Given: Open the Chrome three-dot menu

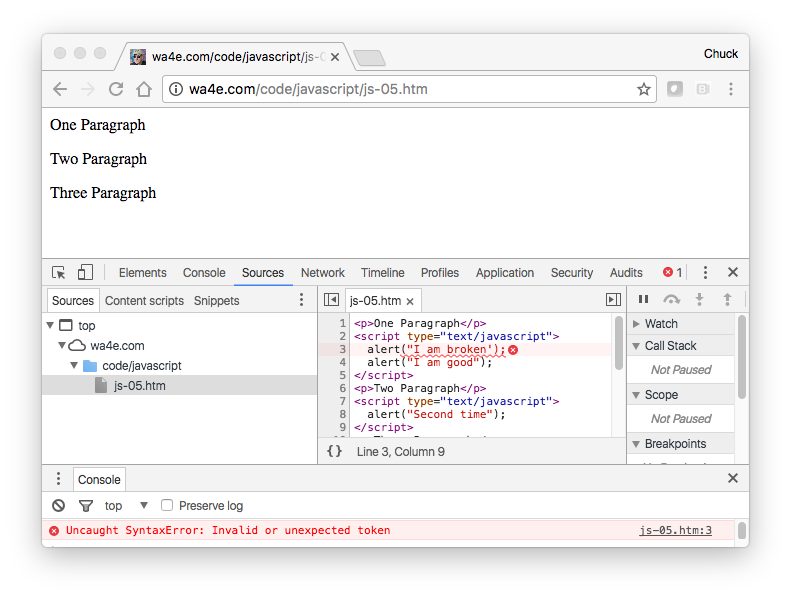Looking at the screenshot, I should [x=730, y=89].
